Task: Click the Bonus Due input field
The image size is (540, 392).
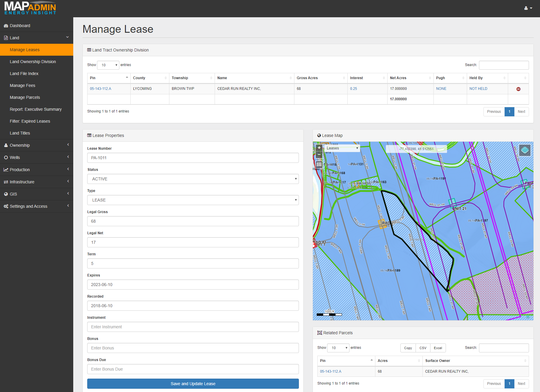Action: [x=193, y=369]
